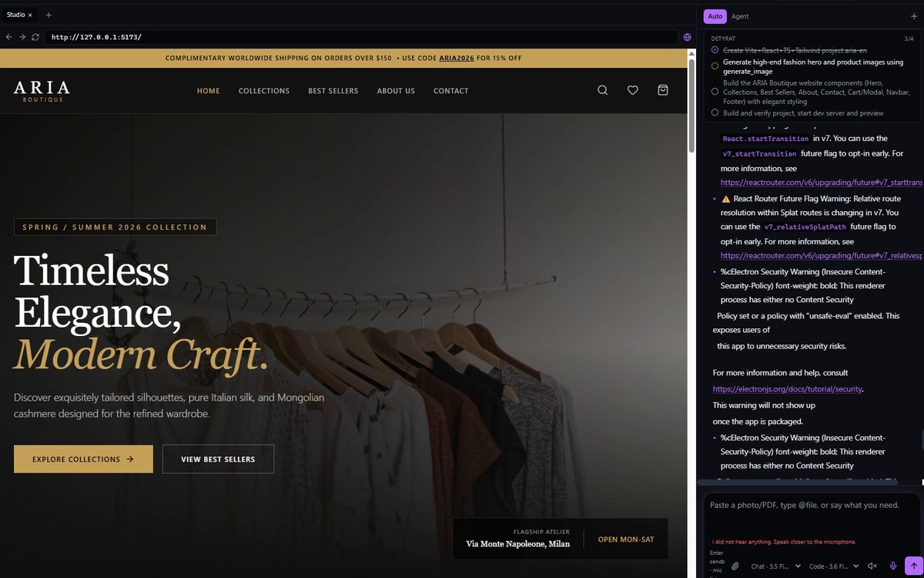
Task: Click circle for Build the ARIA Boutique website task
Action: (715, 92)
